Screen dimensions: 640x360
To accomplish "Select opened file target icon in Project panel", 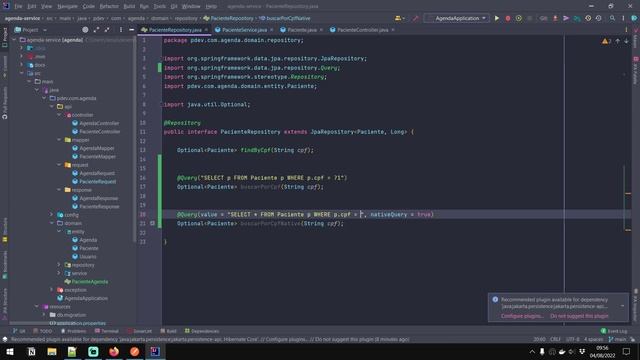I will point(85,30).
